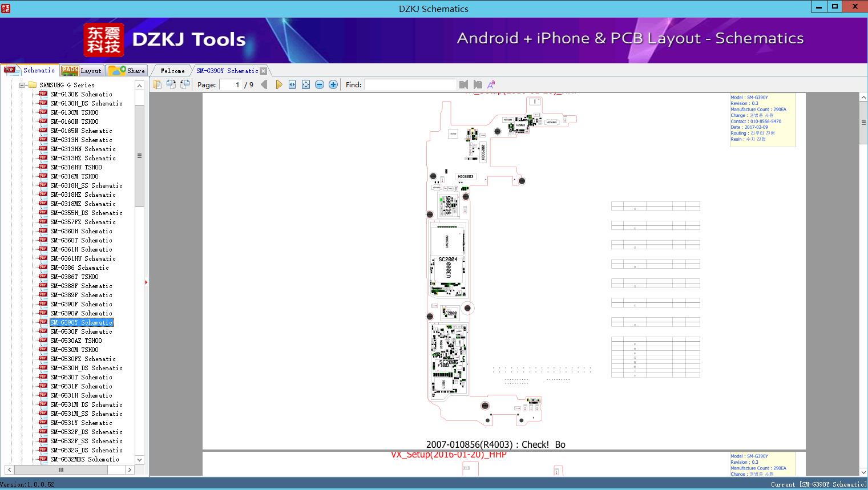Switch to the Welcome document tab
This screenshot has width=868, height=490.
[172, 71]
